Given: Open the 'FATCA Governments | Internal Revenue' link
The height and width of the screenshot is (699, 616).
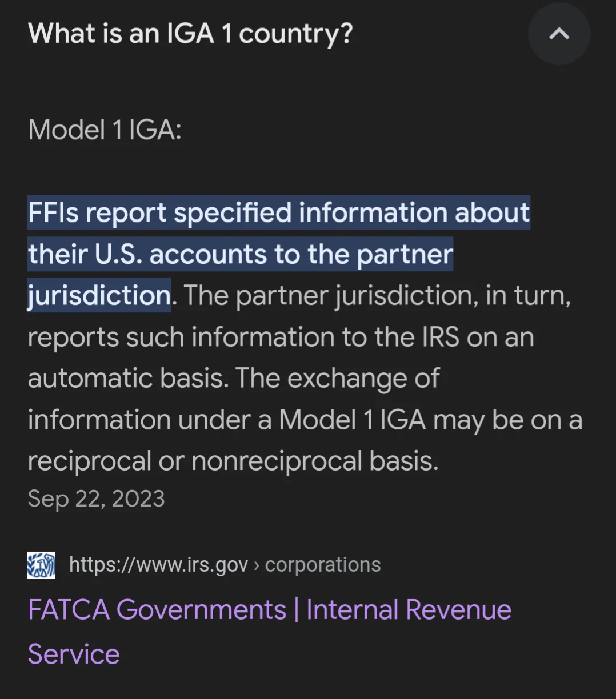Looking at the screenshot, I should coord(270,609).
